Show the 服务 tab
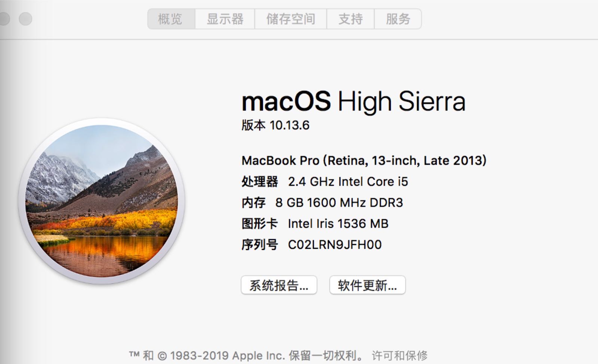Viewport: 598px width, 364px height. pos(398,19)
